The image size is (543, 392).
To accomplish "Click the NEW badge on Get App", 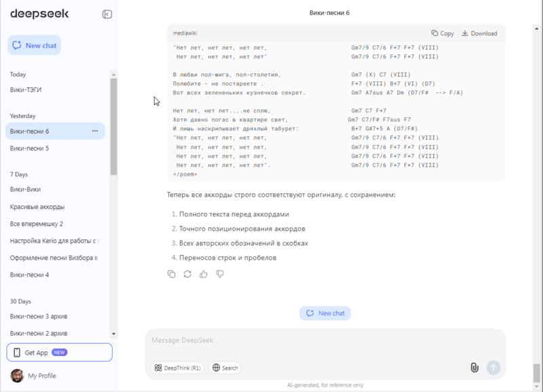I will pos(59,352).
